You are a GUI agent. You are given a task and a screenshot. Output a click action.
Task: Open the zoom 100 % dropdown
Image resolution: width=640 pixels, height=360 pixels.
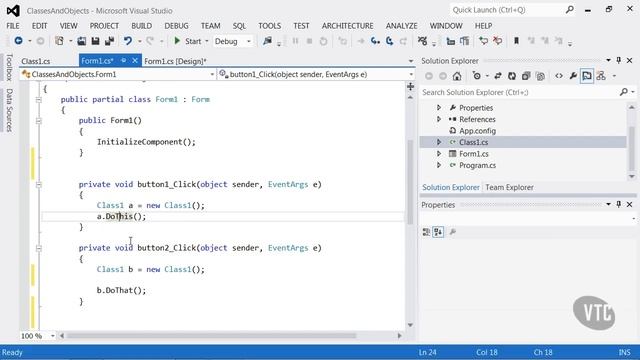tap(52, 336)
